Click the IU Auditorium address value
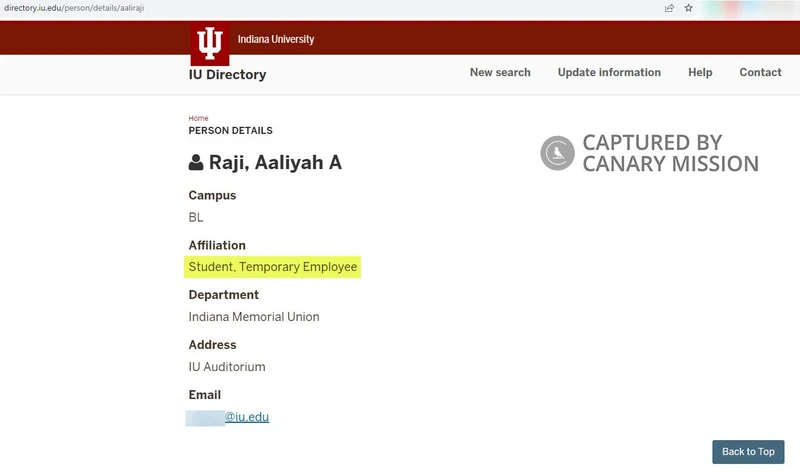This screenshot has height=474, width=800. pyautogui.click(x=227, y=367)
